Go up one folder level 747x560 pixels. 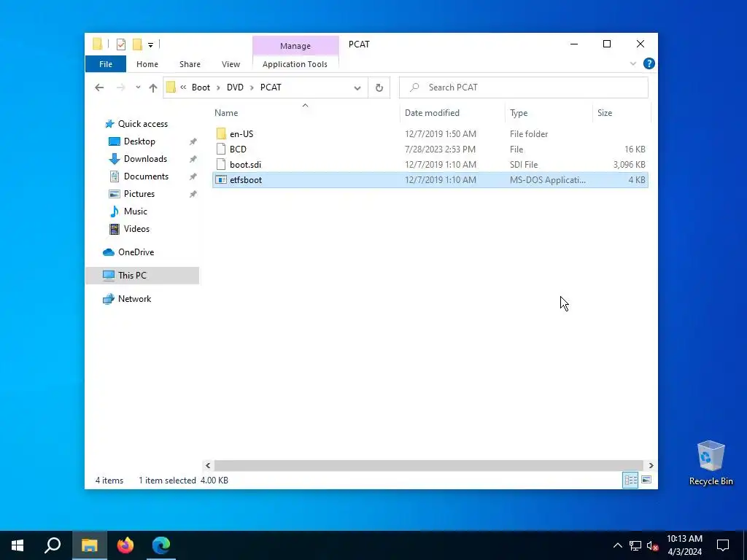(153, 87)
